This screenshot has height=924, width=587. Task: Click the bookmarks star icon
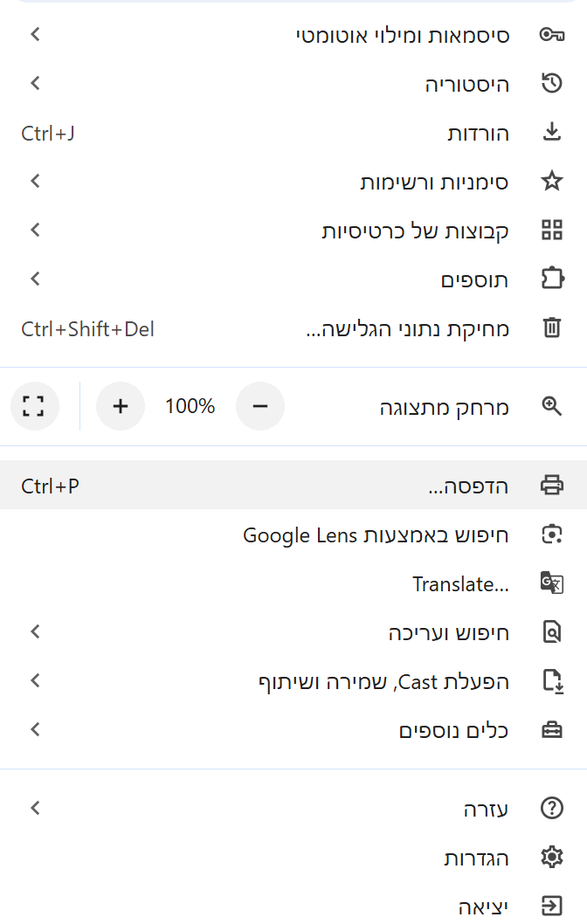[551, 182]
